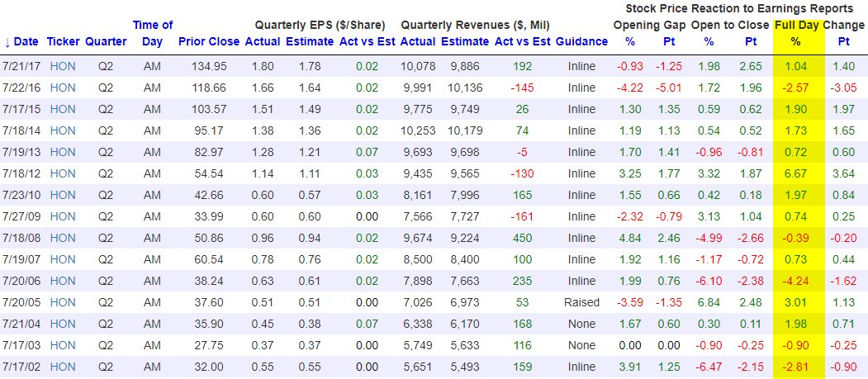Sort by Revenues Estimate column header
Viewport: 868px width, 379px height.
(465, 41)
